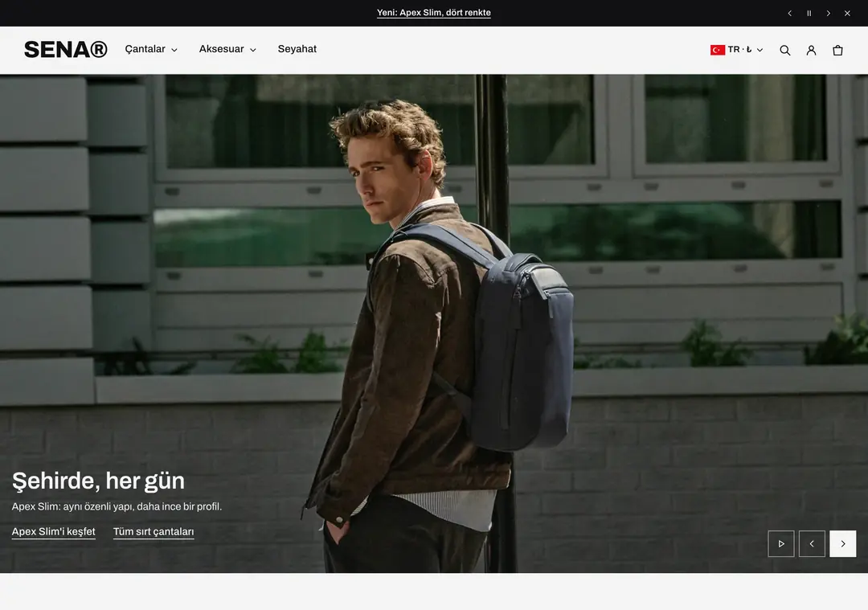Pause the announcement bar rotation

809,14
